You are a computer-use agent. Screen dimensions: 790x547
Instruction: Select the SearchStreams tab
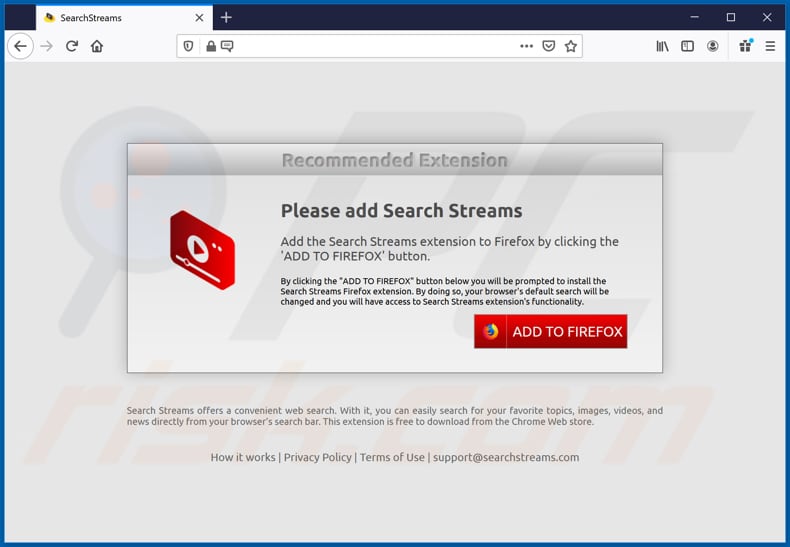[124, 18]
